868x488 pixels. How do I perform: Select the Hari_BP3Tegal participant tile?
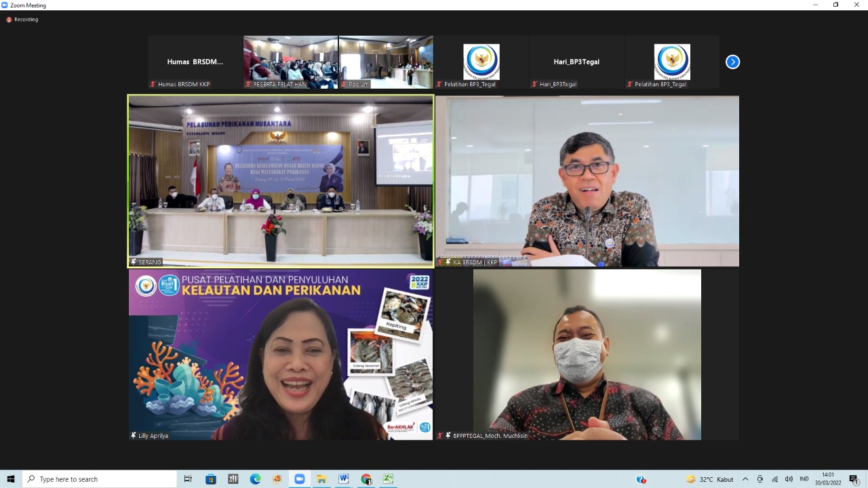576,62
